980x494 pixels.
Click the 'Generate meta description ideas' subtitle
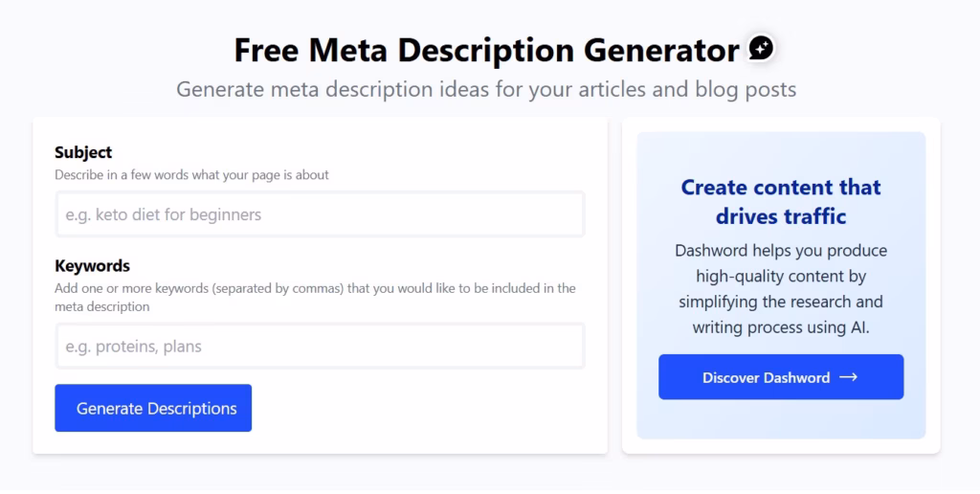(x=486, y=90)
